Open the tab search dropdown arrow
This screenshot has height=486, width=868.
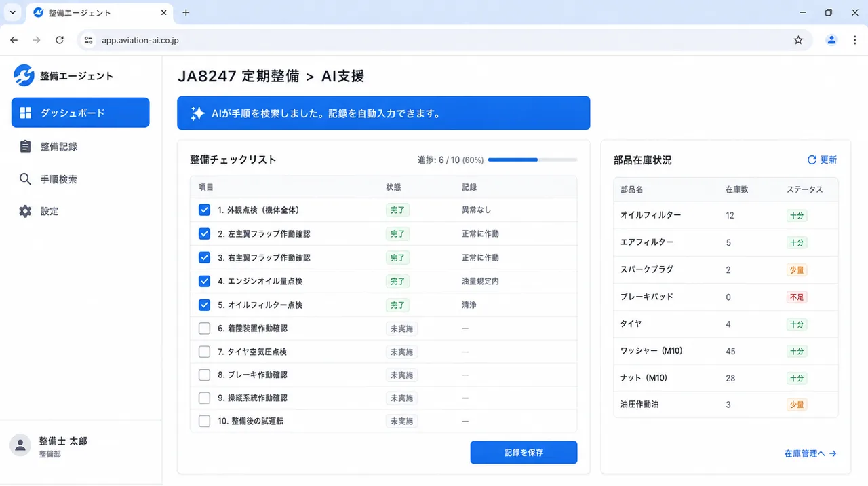click(12, 12)
